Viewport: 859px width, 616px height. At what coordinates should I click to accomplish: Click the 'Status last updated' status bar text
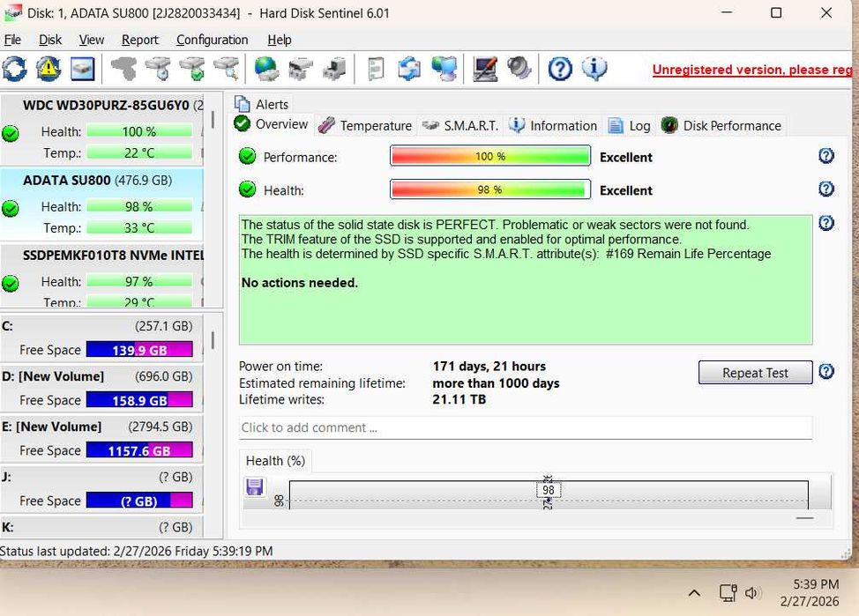(x=137, y=551)
